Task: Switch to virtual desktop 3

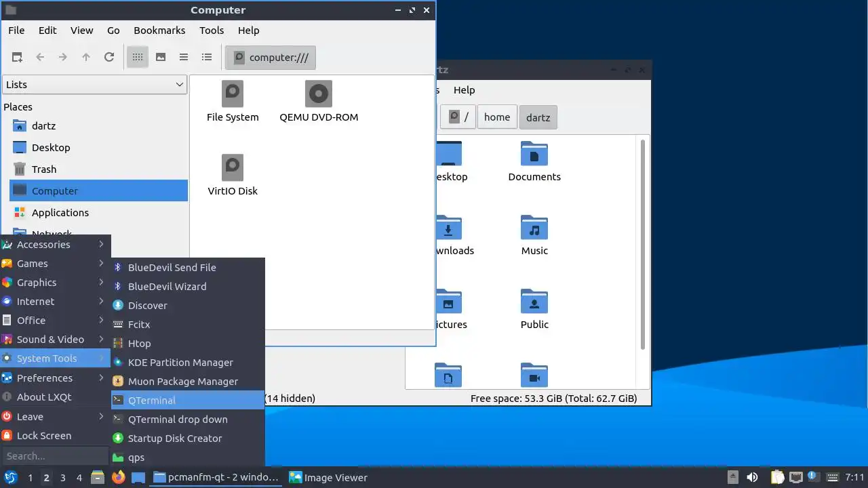Action: [62, 478]
